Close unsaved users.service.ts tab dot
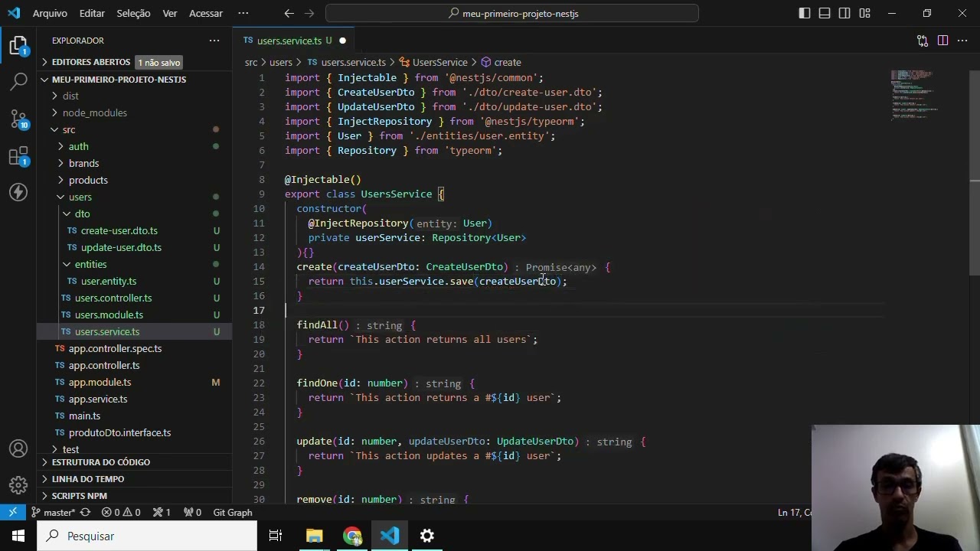The image size is (980, 551). (342, 41)
